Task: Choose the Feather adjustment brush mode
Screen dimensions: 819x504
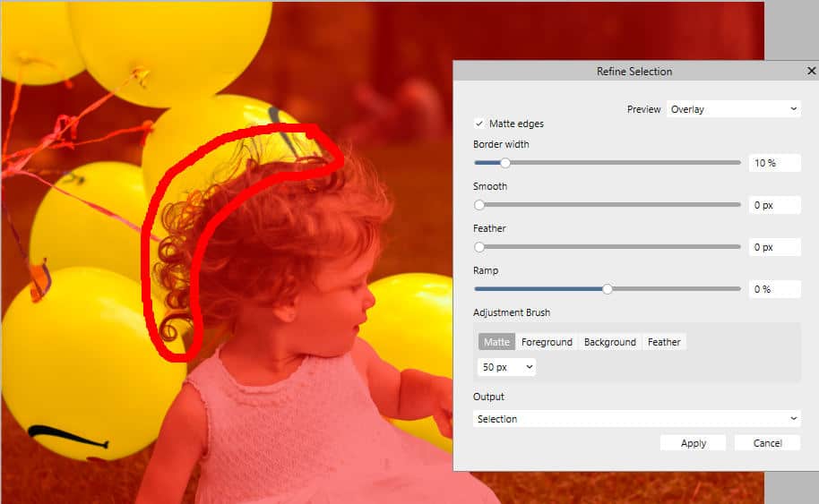Action: [664, 342]
